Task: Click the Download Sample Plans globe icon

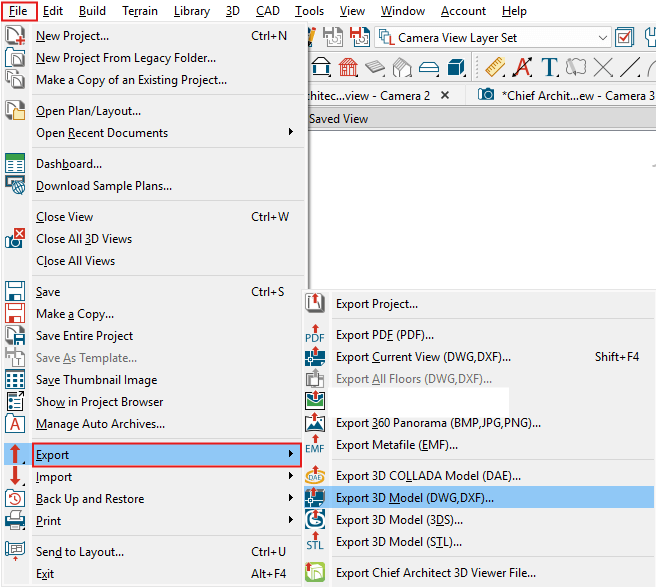Action: click(15, 185)
